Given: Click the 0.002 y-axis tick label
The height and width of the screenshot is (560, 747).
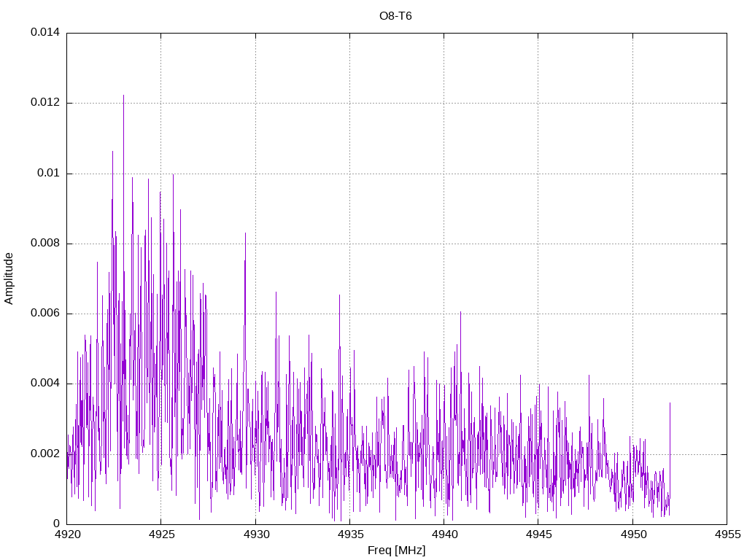Looking at the screenshot, I should click(x=45, y=454).
